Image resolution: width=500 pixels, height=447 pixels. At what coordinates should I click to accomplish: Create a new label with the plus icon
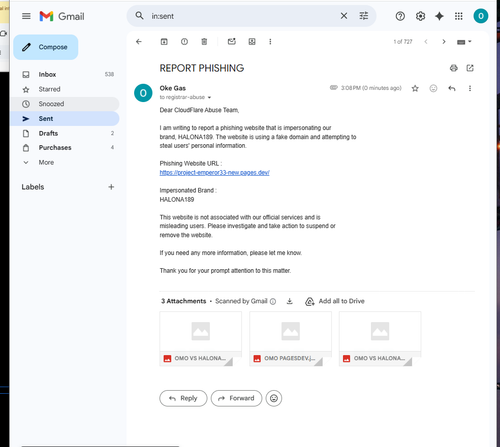pyautogui.click(x=111, y=187)
